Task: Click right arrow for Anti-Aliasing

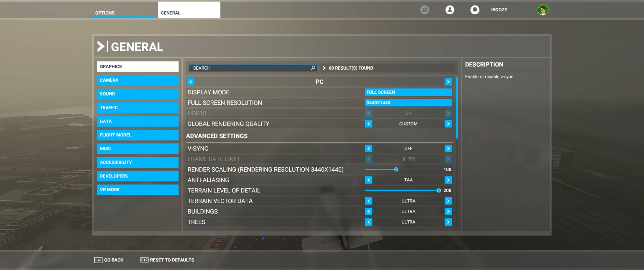Action: tap(448, 180)
